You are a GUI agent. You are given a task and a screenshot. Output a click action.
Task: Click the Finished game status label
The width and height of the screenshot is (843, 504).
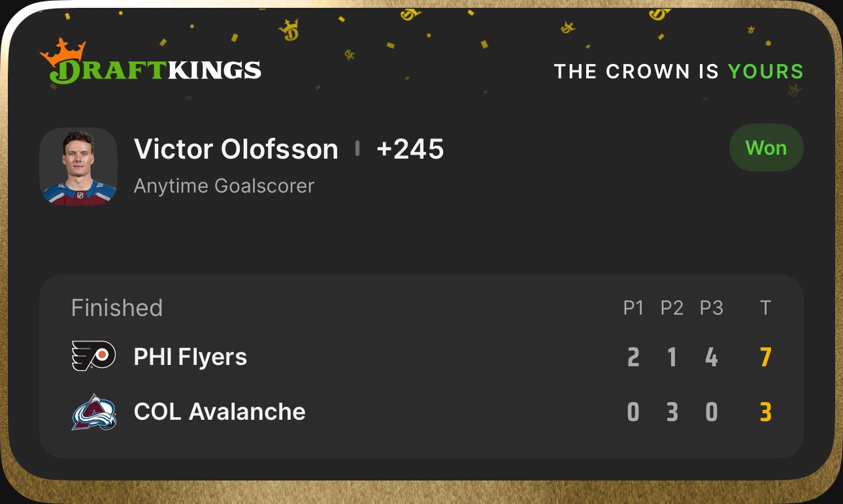[x=117, y=307]
